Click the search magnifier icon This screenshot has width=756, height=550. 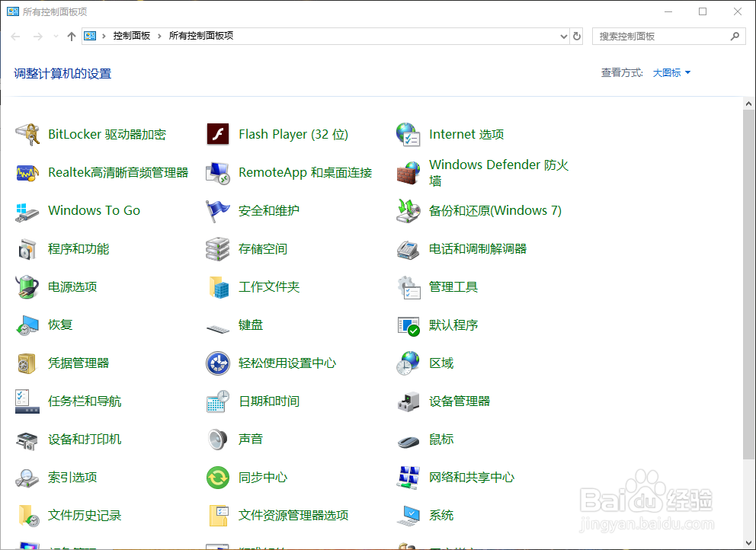(x=735, y=36)
